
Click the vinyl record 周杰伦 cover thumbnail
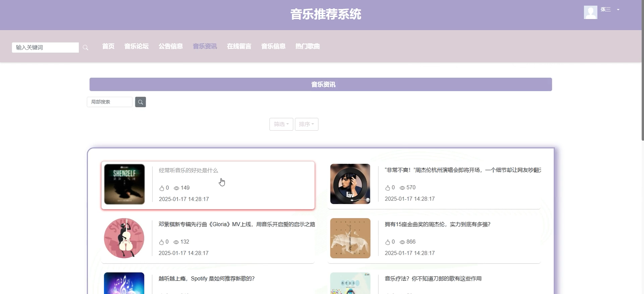[350, 184]
